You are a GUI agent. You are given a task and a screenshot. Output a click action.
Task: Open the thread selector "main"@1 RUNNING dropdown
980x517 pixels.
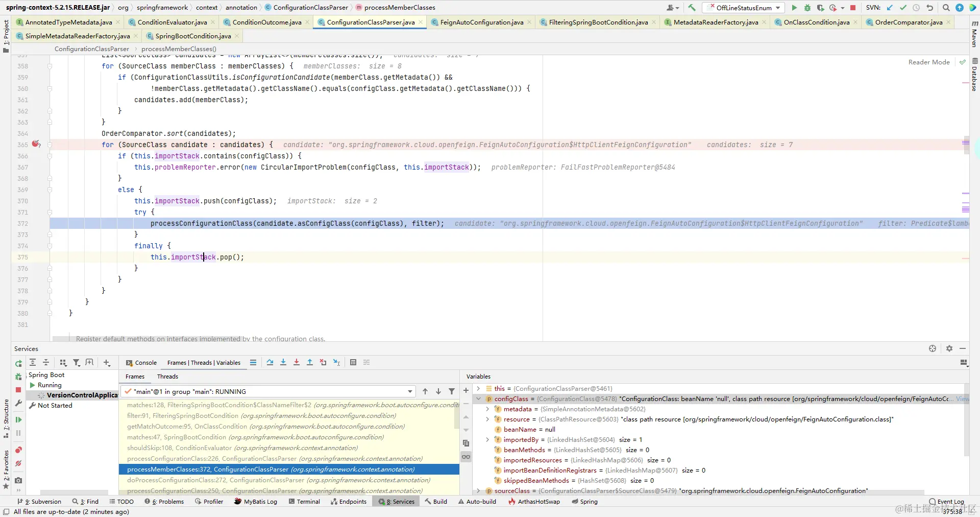tap(268, 391)
